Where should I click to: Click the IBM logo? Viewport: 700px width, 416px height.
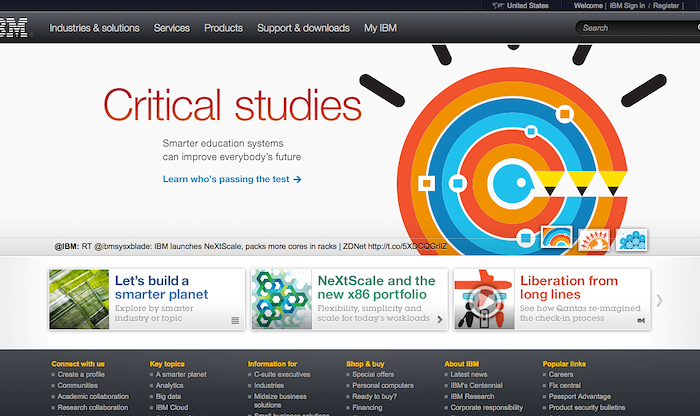click(x=13, y=28)
